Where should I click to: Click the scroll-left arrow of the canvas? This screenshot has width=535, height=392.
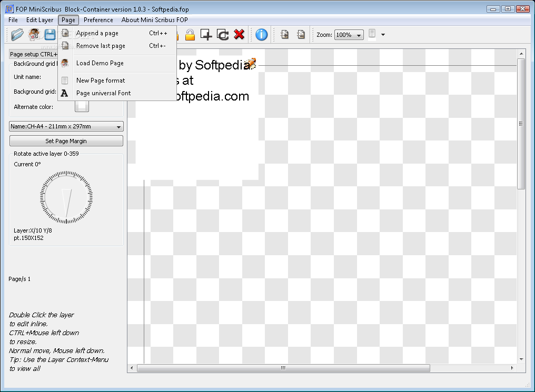[x=132, y=368]
